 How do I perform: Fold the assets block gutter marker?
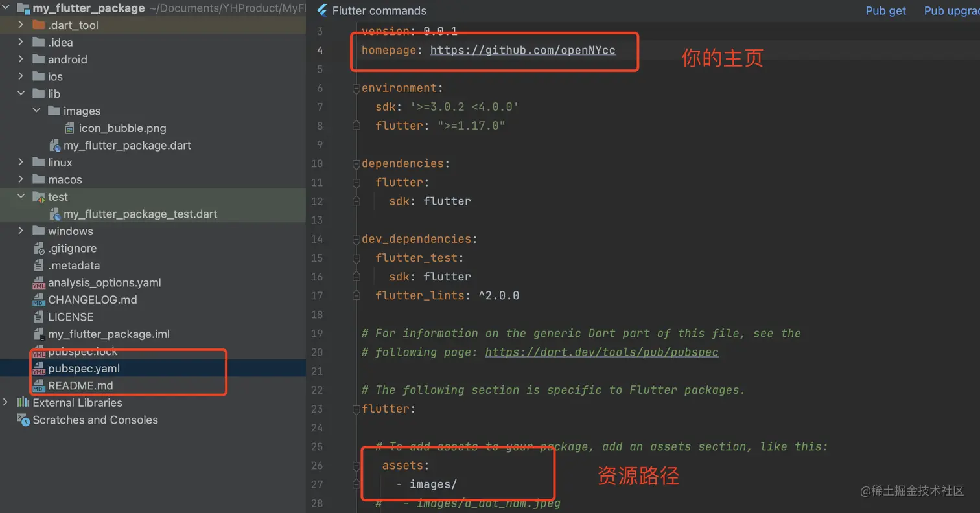(356, 466)
